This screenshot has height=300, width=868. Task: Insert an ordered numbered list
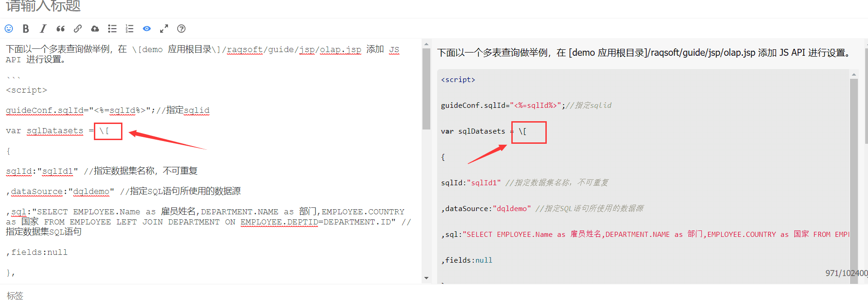(x=129, y=29)
